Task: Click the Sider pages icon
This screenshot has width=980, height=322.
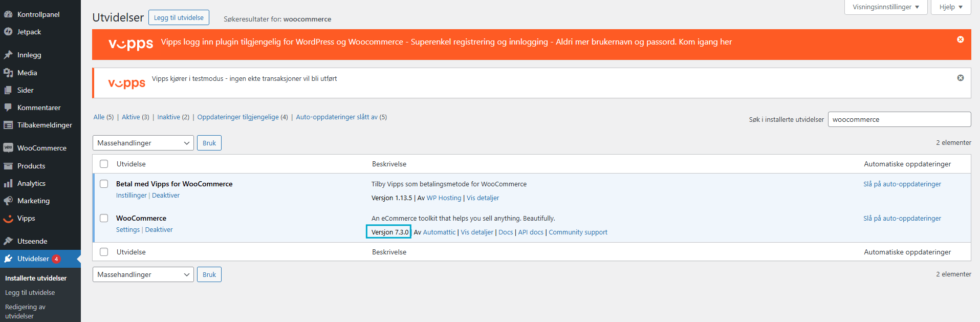Action: pos(8,90)
